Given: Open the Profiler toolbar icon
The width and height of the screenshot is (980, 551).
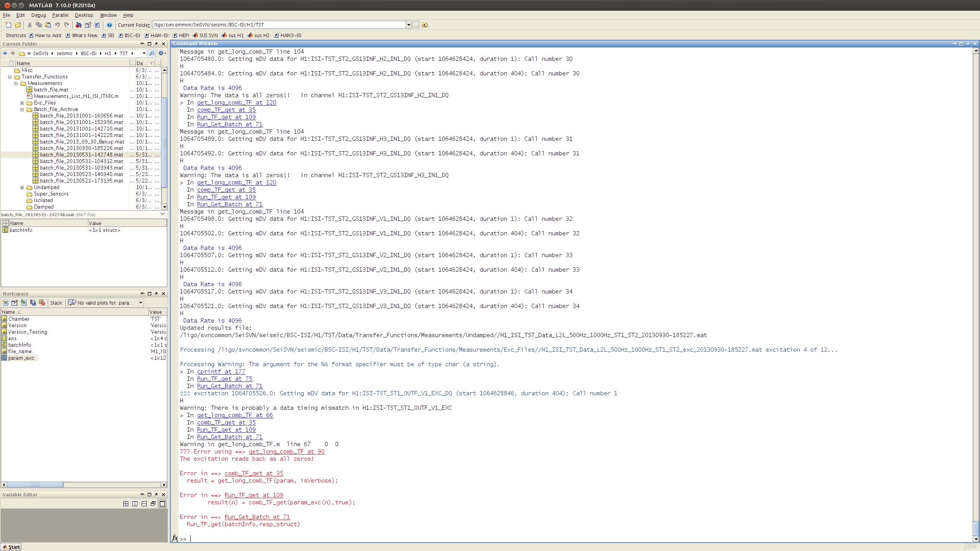Looking at the screenshot, I should tap(97, 25).
